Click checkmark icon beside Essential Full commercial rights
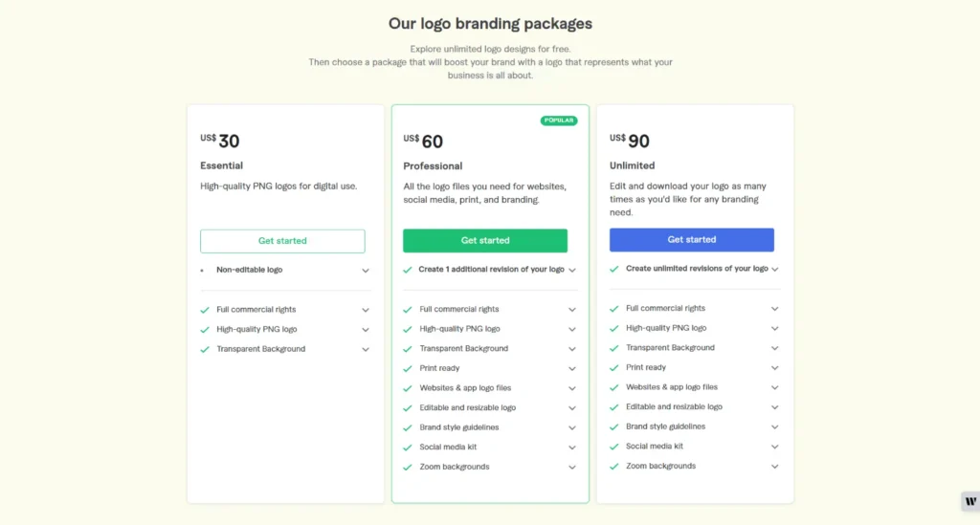 point(205,310)
